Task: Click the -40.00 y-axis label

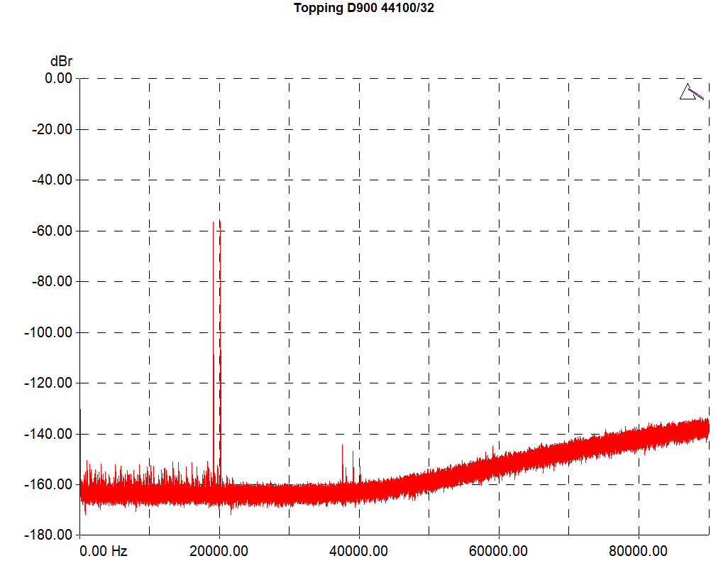Action: click(x=52, y=180)
